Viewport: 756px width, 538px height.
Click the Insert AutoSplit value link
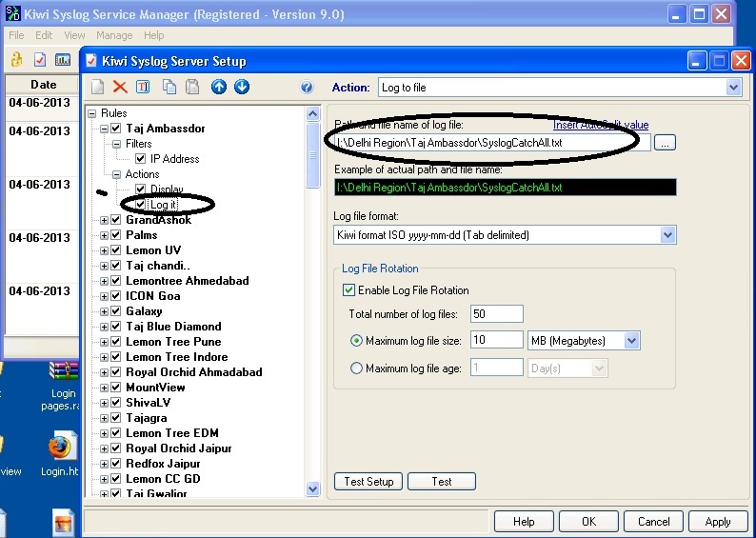(601, 125)
